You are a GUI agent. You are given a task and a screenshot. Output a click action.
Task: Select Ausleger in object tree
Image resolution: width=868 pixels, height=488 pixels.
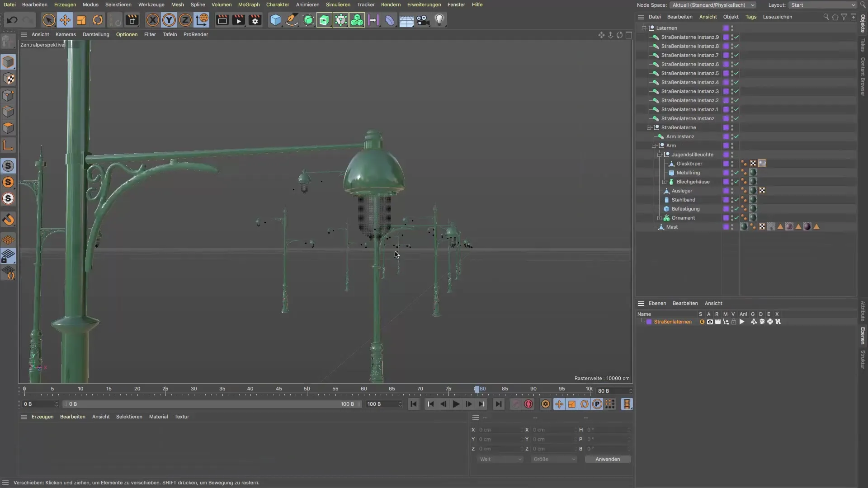[682, 191]
